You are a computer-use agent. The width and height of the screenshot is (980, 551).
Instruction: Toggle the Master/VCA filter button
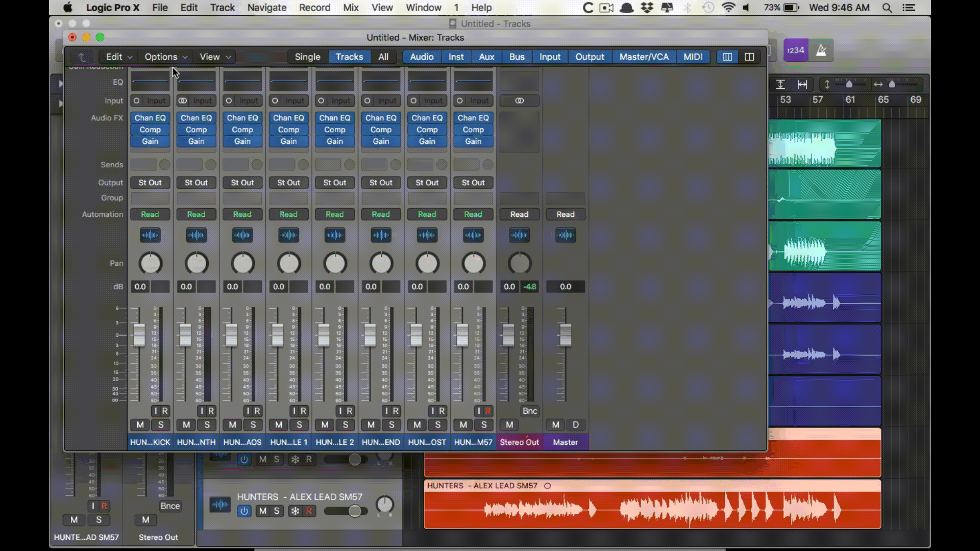[x=644, y=57]
